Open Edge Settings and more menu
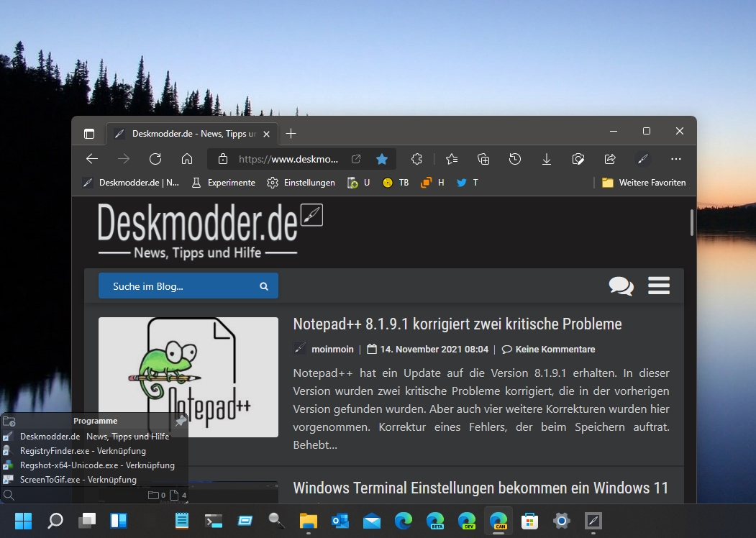 click(x=676, y=159)
